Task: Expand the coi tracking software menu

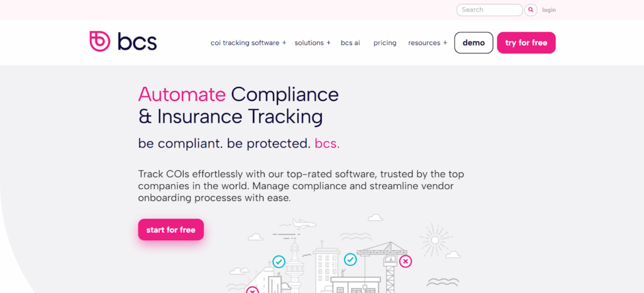Action: (x=248, y=43)
